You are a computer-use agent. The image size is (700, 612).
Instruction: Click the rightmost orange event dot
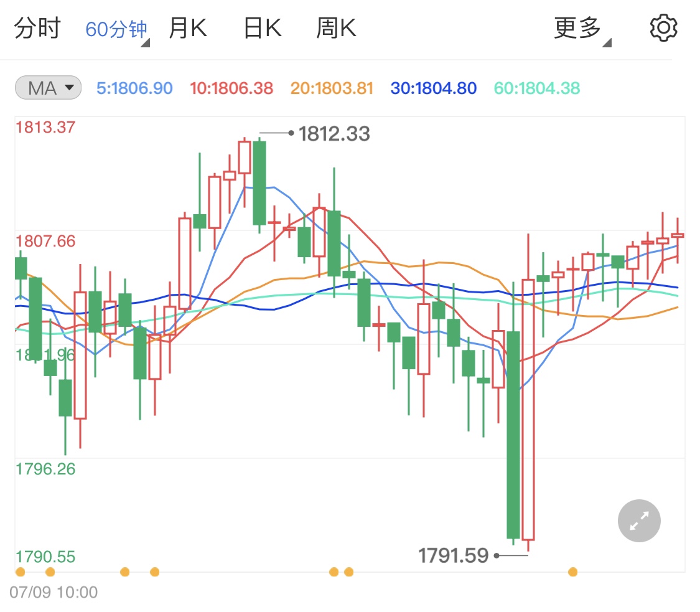click(573, 572)
